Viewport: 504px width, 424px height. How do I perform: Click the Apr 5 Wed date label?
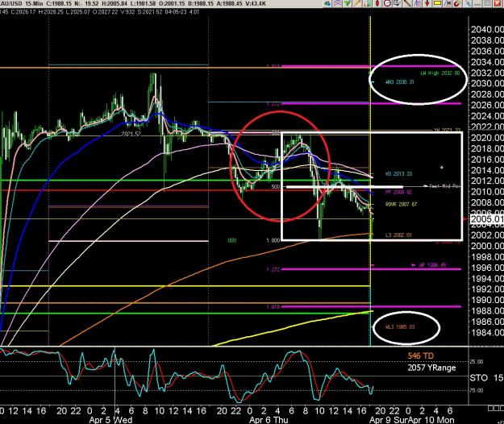(x=110, y=420)
